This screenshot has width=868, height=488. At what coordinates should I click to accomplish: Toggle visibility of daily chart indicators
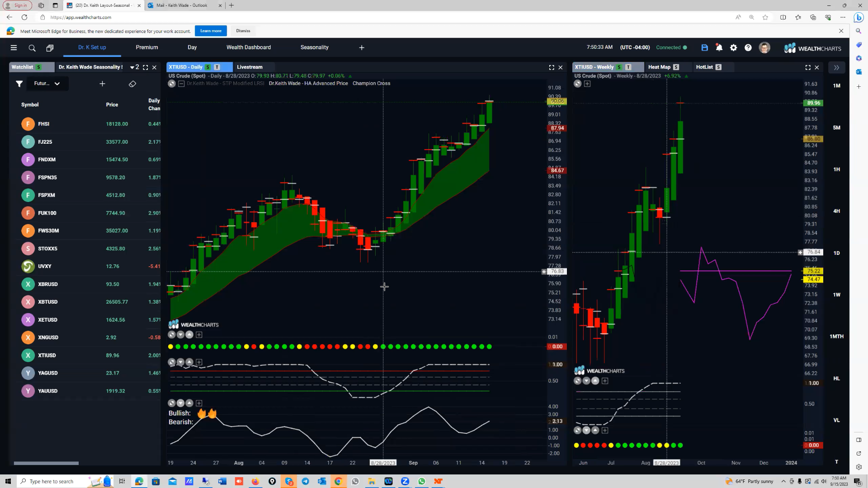pyautogui.click(x=172, y=84)
